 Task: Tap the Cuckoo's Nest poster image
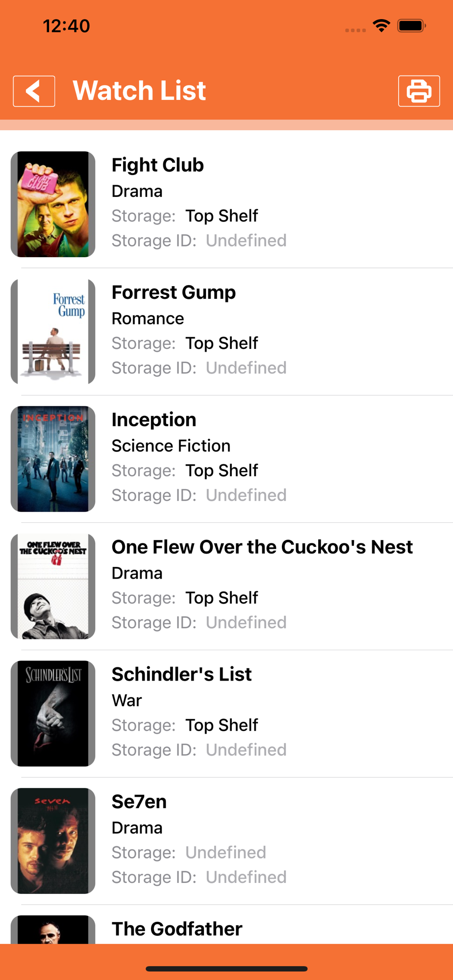coord(53,587)
